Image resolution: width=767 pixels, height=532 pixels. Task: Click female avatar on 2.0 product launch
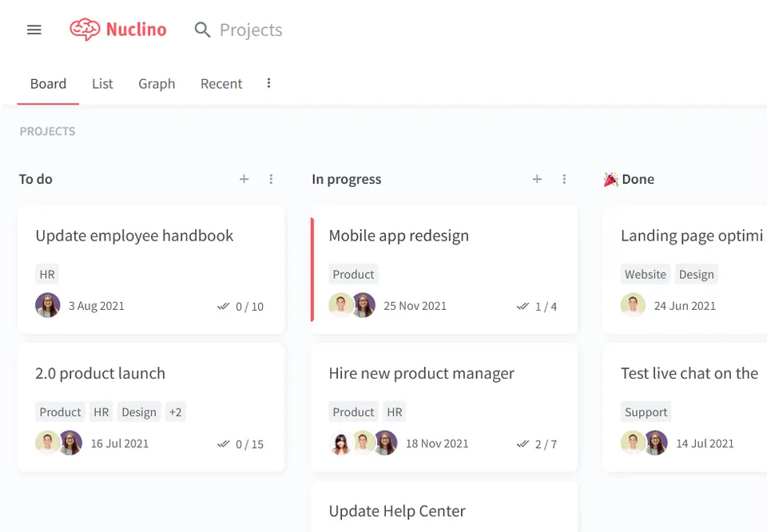[71, 443]
